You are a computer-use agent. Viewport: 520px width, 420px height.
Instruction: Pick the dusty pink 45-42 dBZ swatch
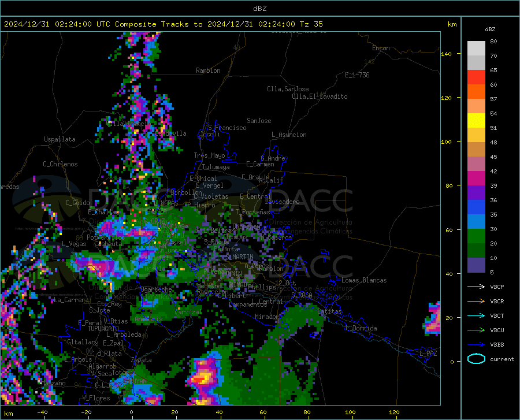pos(476,164)
